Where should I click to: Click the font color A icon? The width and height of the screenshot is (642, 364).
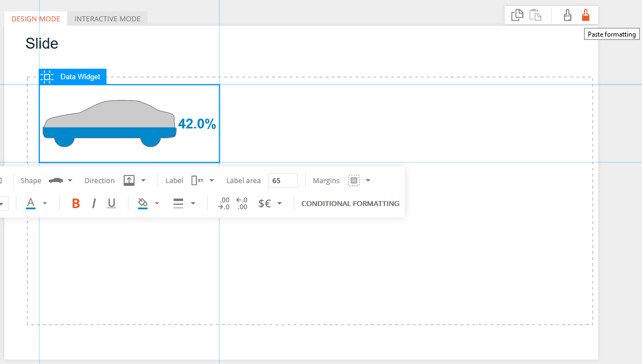[x=31, y=203]
